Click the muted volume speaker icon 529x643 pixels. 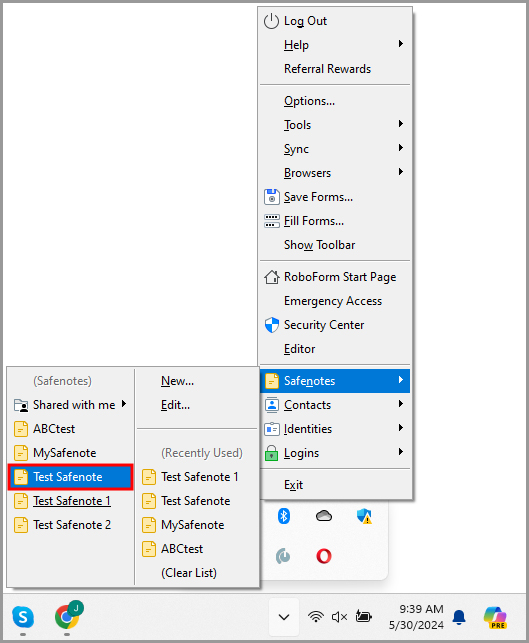(340, 616)
